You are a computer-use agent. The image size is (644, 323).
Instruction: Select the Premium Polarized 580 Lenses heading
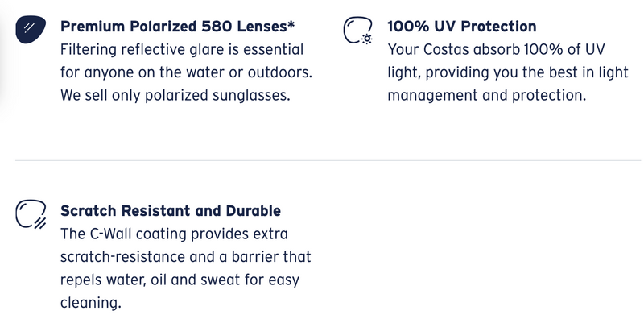pyautogui.click(x=177, y=27)
